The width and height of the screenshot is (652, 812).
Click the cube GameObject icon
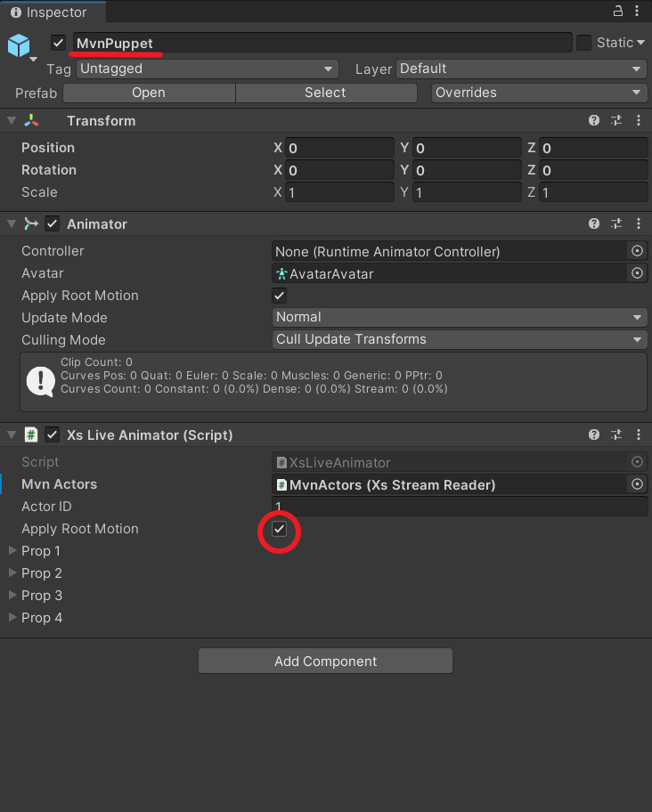[19, 45]
